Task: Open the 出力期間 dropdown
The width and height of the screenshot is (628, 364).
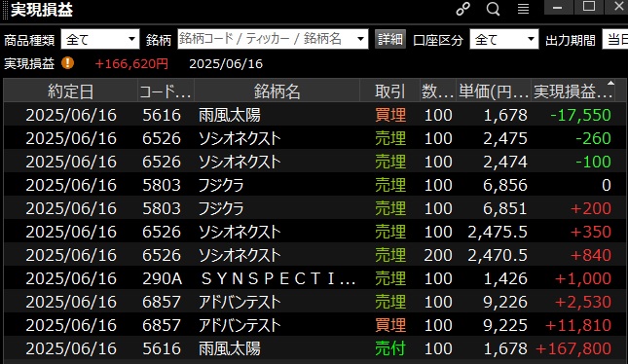Action: click(615, 39)
